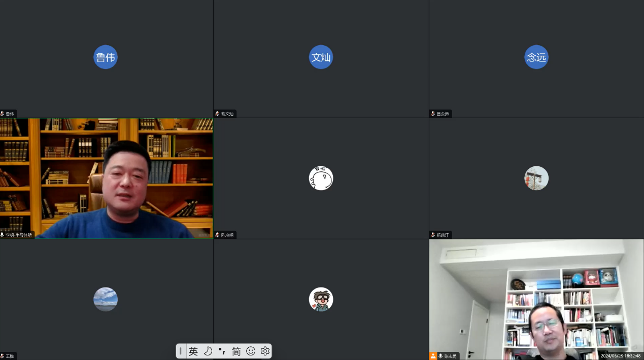
Task: Click the orange host icon beside 张志勇
Action: pos(433,356)
